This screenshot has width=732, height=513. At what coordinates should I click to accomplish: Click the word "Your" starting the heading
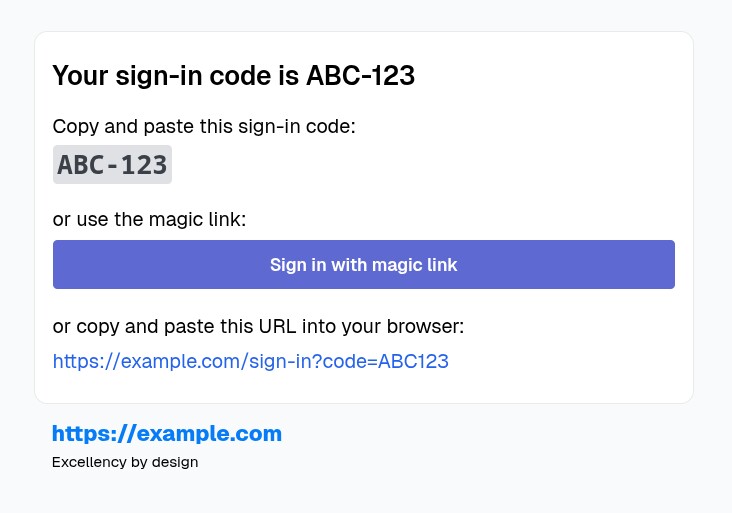click(80, 76)
